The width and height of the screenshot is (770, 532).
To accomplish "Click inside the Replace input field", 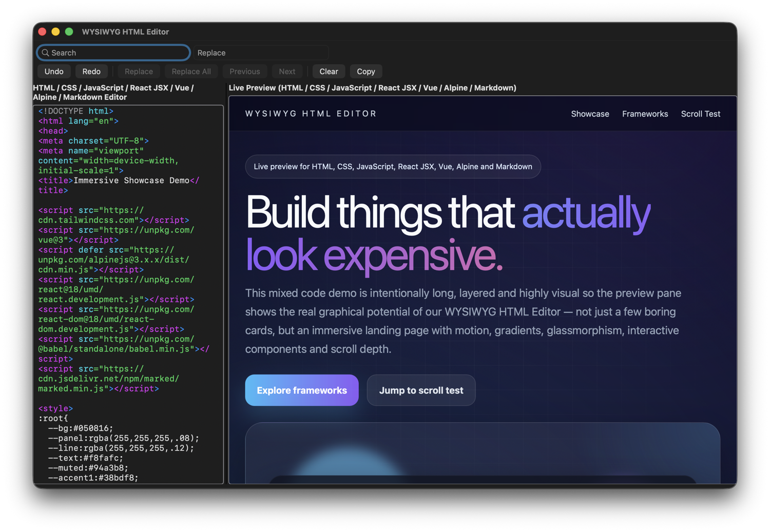I will click(x=260, y=53).
